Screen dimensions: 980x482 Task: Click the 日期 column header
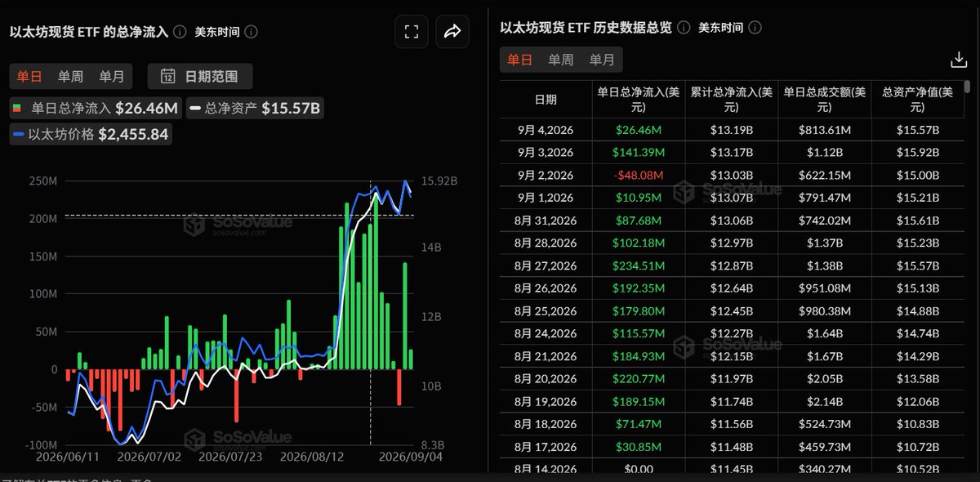(x=546, y=100)
